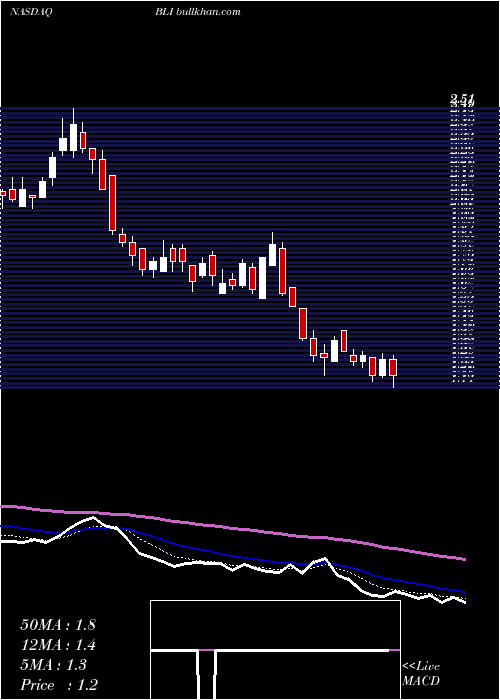Click the 50MA : 1.8 value

point(58,625)
